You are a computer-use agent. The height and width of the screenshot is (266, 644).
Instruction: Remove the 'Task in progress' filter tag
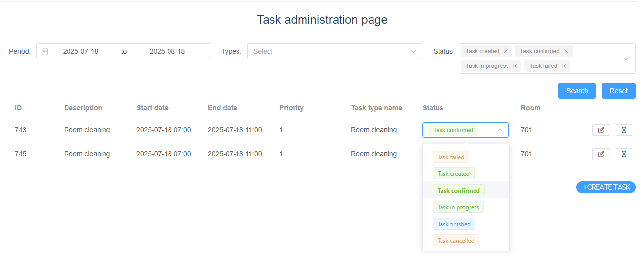(x=515, y=66)
